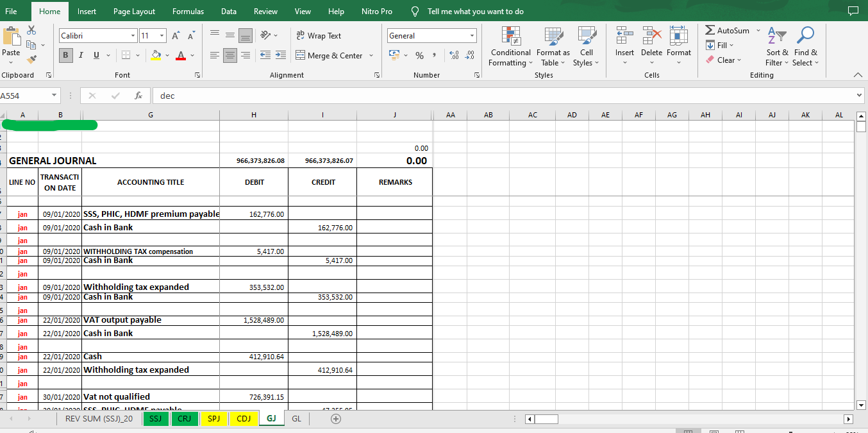Apply the red Font Color

pos(181,56)
